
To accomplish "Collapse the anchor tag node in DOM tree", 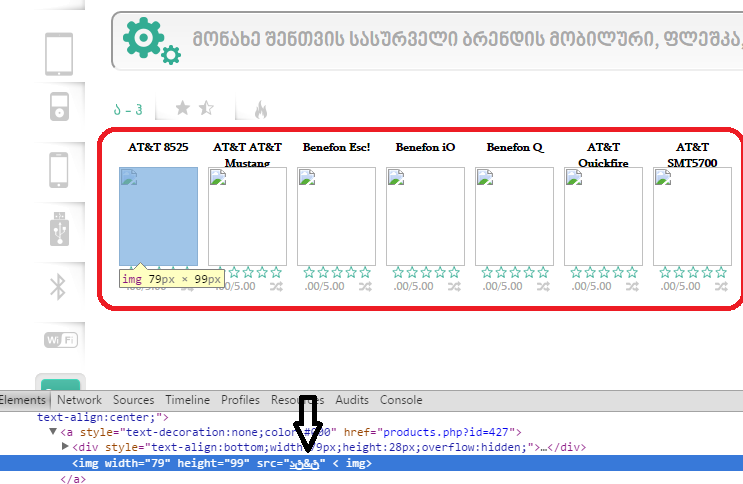I will point(53,432).
